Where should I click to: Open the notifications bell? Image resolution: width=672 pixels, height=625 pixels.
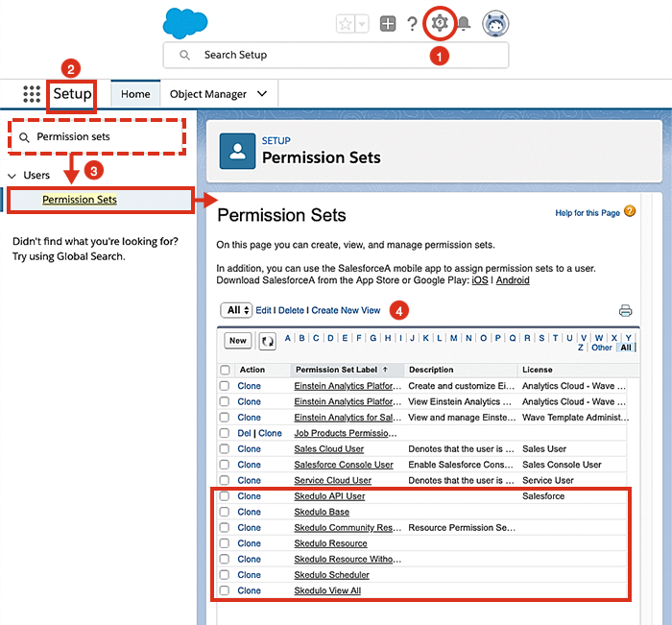click(x=464, y=24)
